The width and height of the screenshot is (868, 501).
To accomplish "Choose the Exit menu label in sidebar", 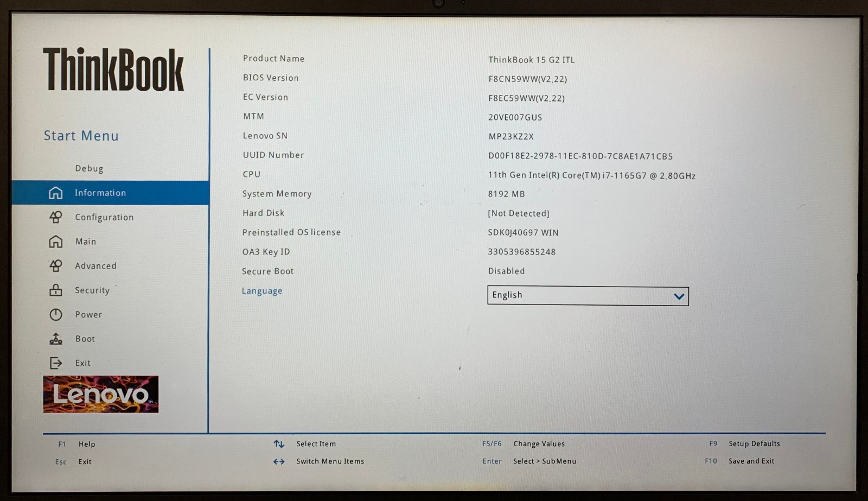I will pos(83,363).
